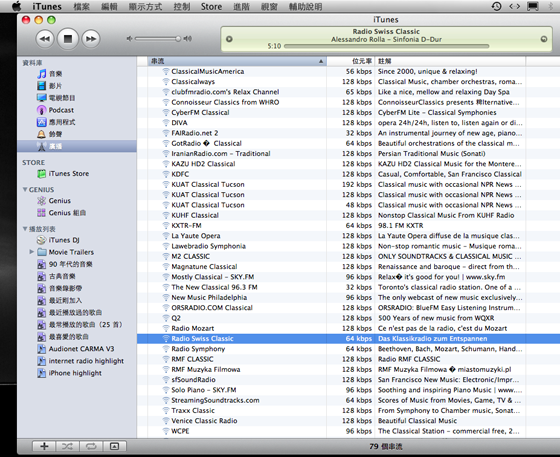Select the Radio Symphony stream

(348, 349)
